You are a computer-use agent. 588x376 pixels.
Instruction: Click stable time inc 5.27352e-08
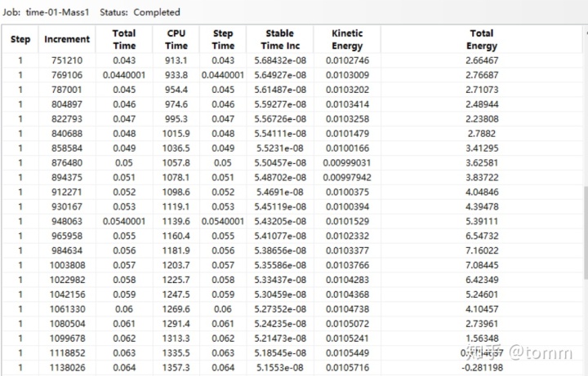click(x=280, y=309)
